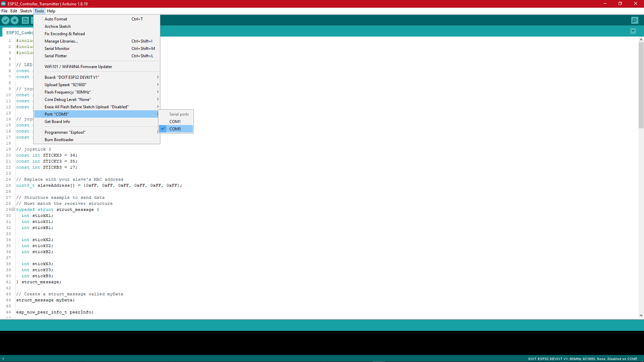
Task: Select Auto Format from Tools menu
Action: point(97,19)
